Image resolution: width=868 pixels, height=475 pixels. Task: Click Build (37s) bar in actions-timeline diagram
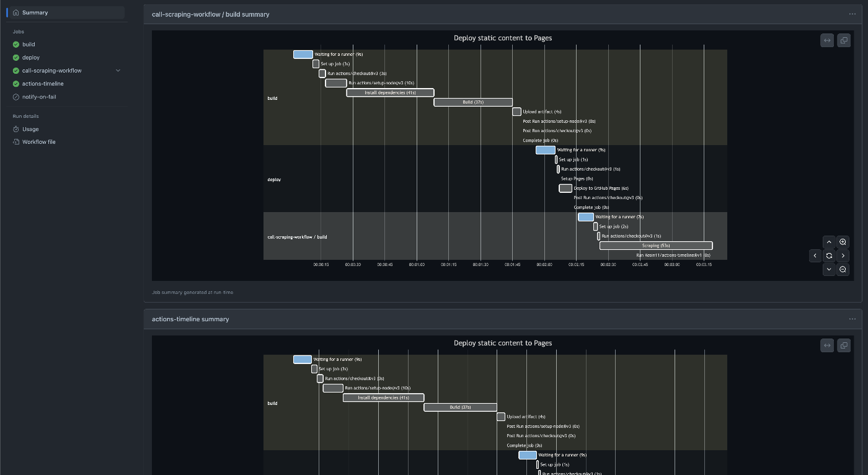pos(461,407)
